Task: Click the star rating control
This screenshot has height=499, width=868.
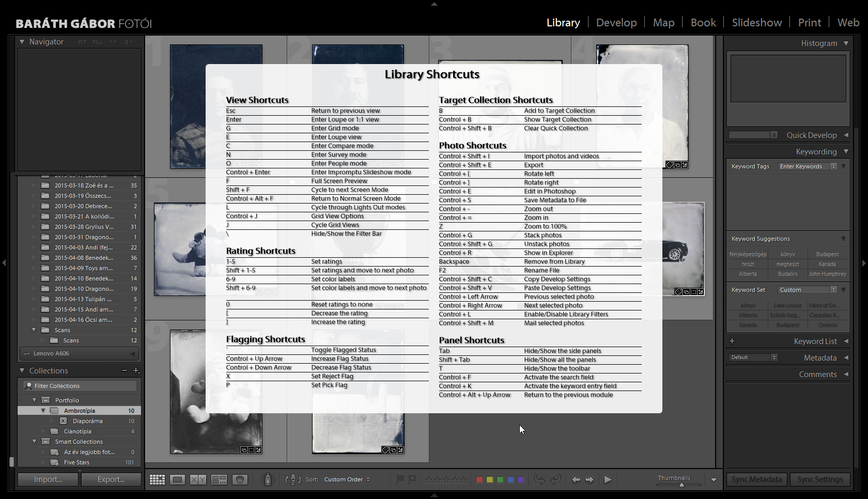Action: (x=446, y=480)
